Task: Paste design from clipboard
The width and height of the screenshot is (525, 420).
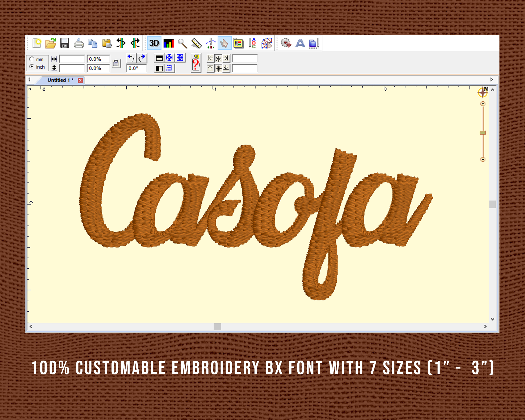Action: click(x=106, y=43)
